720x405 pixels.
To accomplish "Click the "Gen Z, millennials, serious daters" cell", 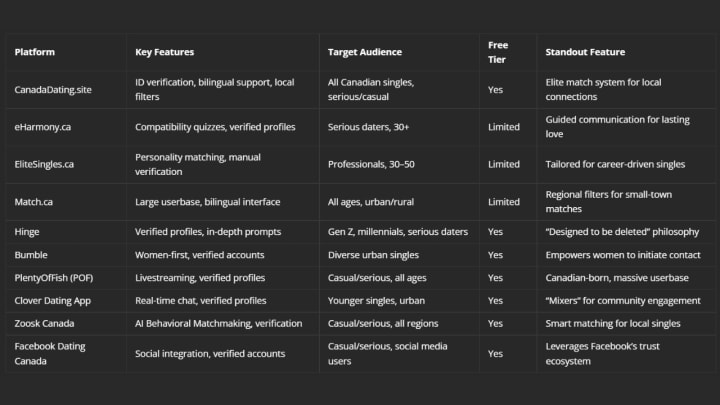I will pos(398,232).
